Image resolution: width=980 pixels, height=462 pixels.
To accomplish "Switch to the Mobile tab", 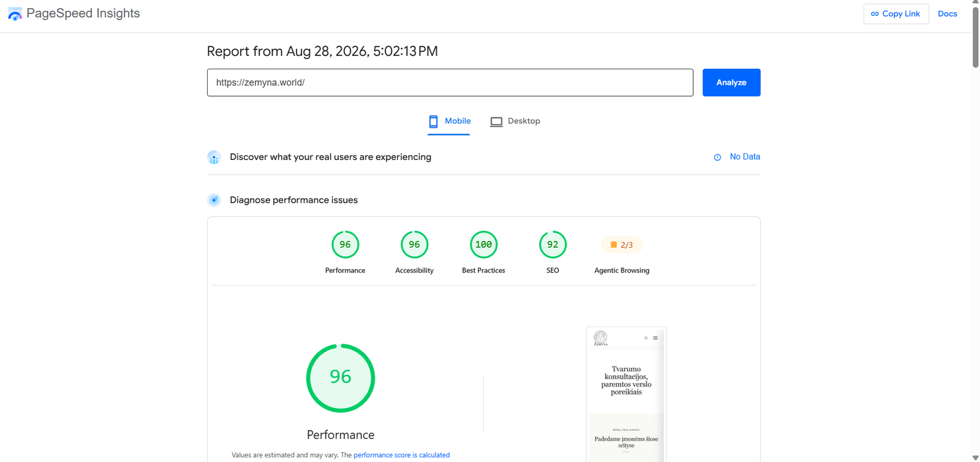I will [x=449, y=121].
